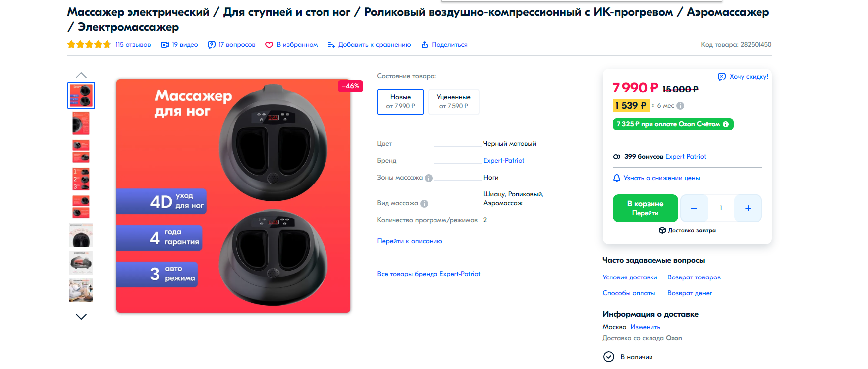Screen dimensions: 868x369
Task: Open the 19 видео video icon
Action: coord(165,45)
